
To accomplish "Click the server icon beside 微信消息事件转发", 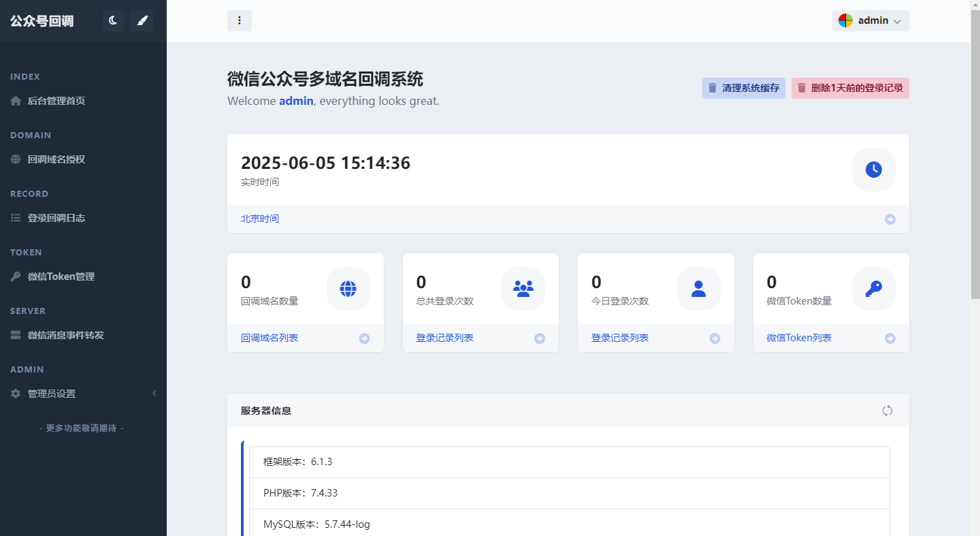I will point(16,335).
